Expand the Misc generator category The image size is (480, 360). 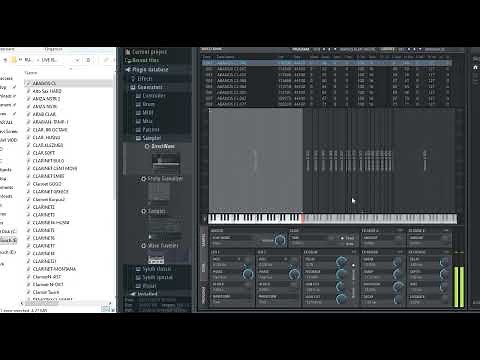[147, 121]
